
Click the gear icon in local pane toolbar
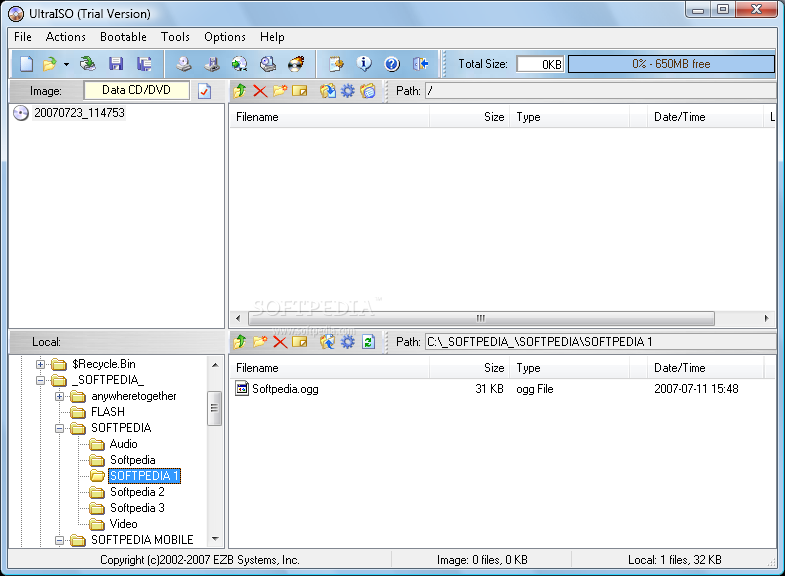click(x=347, y=342)
